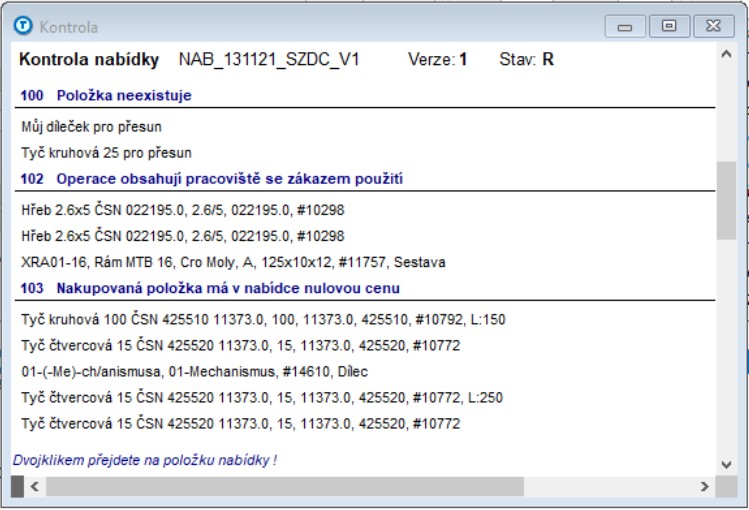Select the row Můj dílček pro přesun

(91, 127)
